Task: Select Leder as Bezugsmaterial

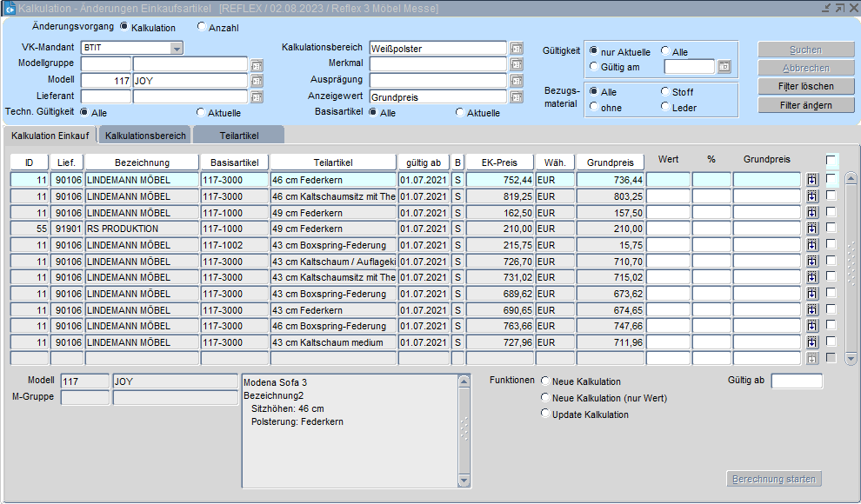Action: click(x=666, y=107)
